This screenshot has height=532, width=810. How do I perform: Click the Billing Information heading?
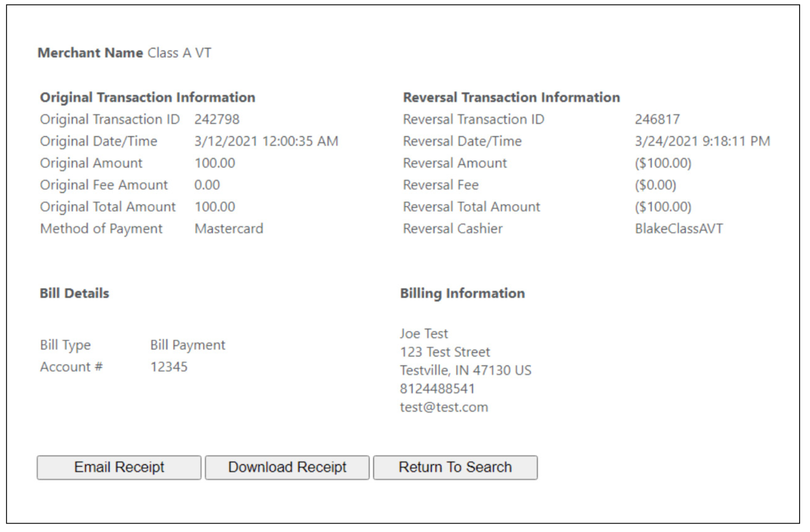[x=462, y=293]
